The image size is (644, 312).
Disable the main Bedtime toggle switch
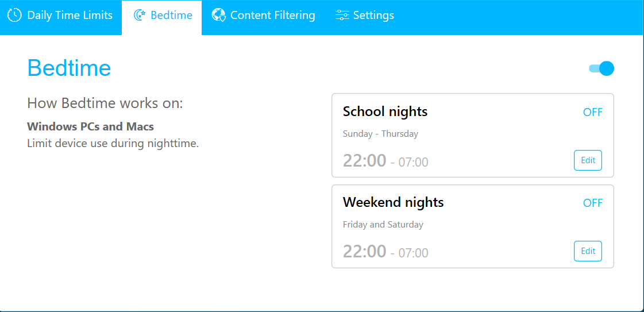tap(602, 68)
